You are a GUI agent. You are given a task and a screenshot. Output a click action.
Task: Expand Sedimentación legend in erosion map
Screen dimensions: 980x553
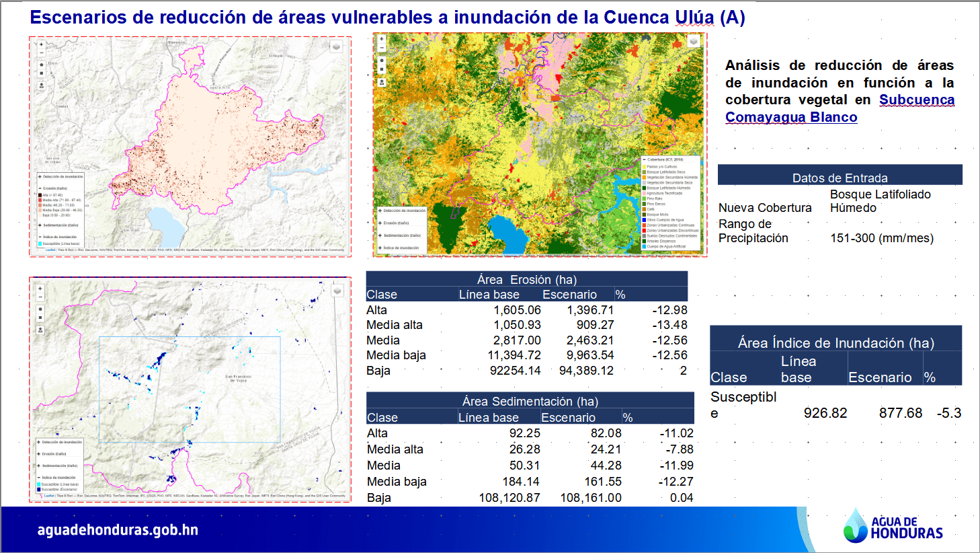point(40,225)
